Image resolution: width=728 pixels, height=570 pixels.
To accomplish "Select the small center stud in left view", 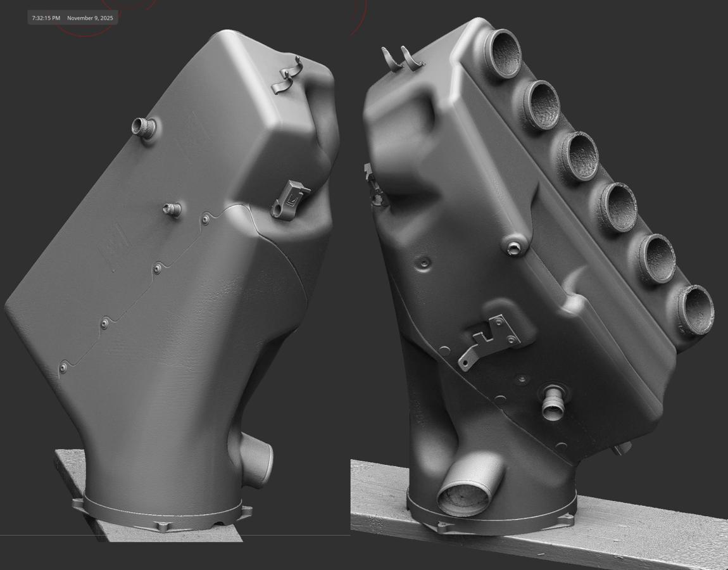I will 170,209.
